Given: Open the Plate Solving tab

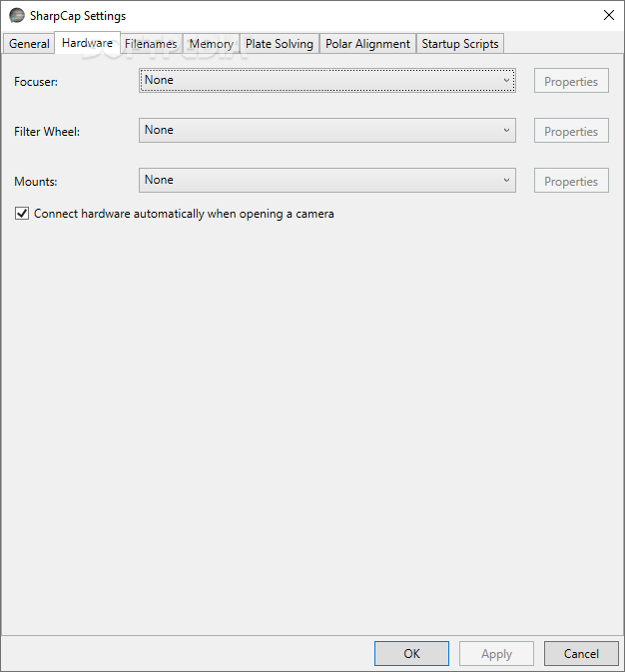Looking at the screenshot, I should 280,44.
